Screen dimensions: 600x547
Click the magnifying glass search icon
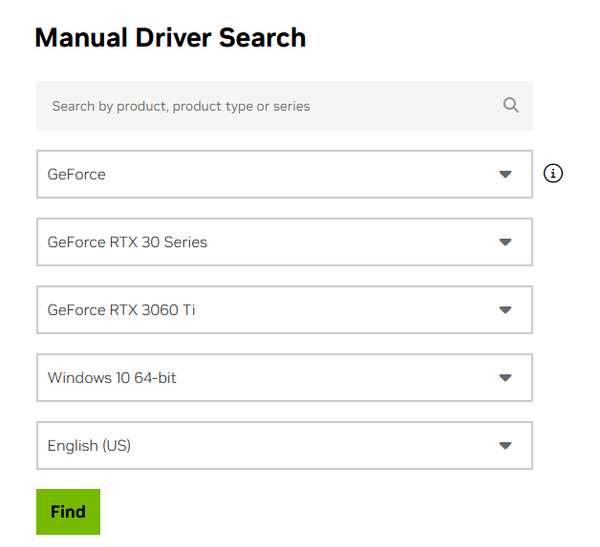tap(510, 105)
